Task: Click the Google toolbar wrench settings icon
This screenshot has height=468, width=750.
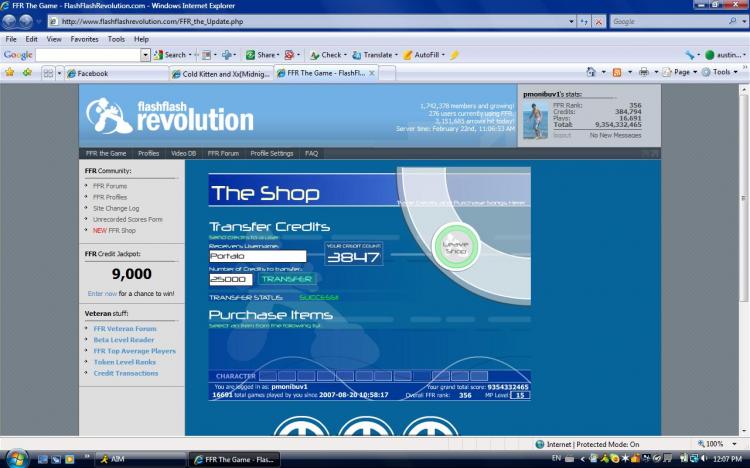Action: pos(689,55)
